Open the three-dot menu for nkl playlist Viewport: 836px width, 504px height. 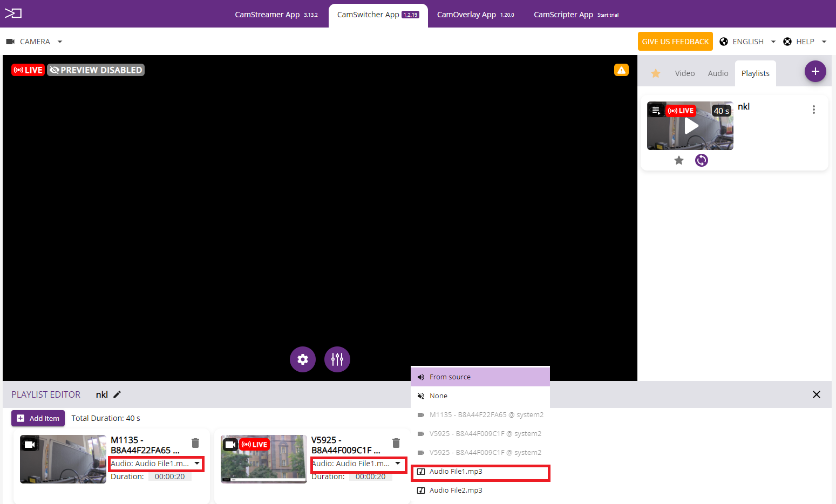coord(813,110)
